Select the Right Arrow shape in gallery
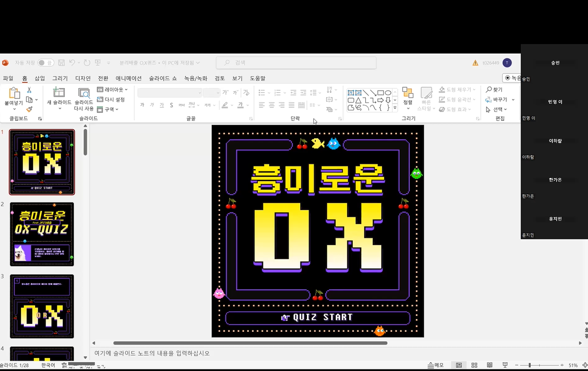Image resolution: width=588 pixels, height=371 pixels. (381, 100)
